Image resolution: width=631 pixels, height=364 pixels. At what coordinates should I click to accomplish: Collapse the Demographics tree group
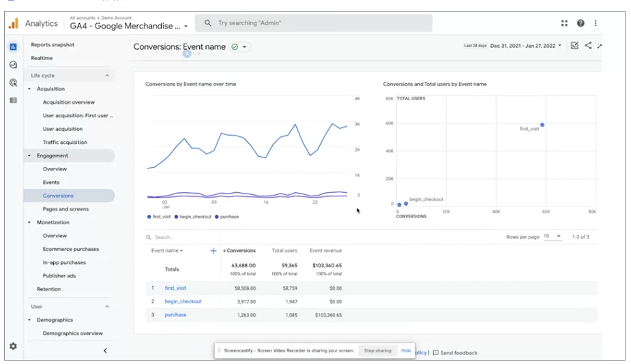pyautogui.click(x=29, y=320)
